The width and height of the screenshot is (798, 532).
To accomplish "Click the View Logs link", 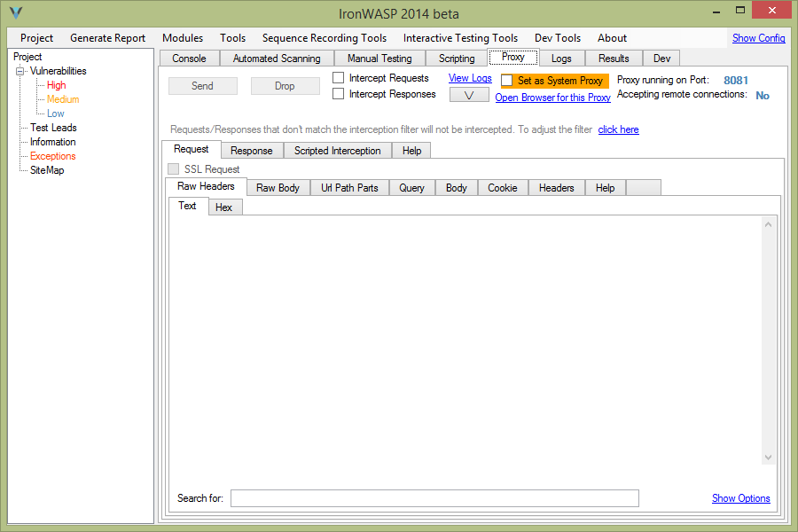I will (470, 78).
